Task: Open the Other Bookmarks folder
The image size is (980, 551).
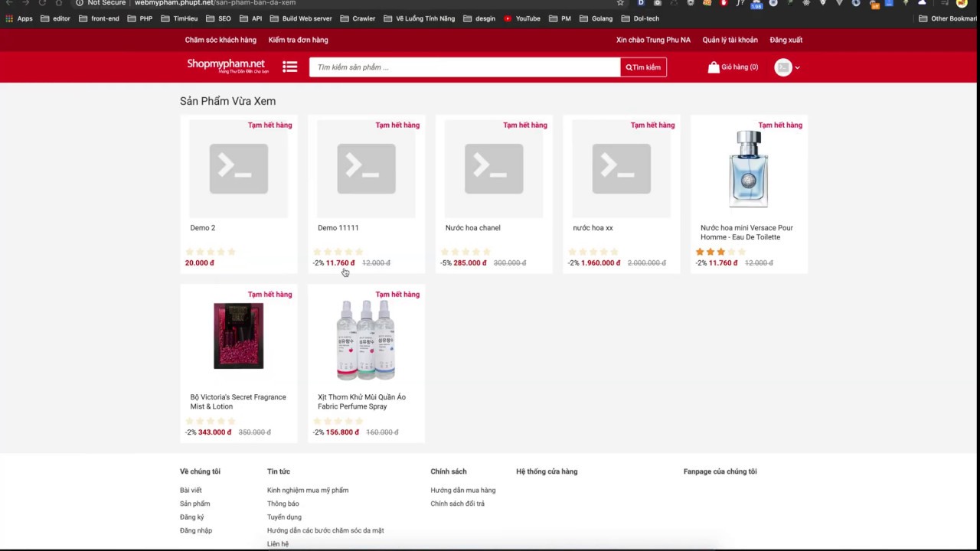Action: coord(948,18)
